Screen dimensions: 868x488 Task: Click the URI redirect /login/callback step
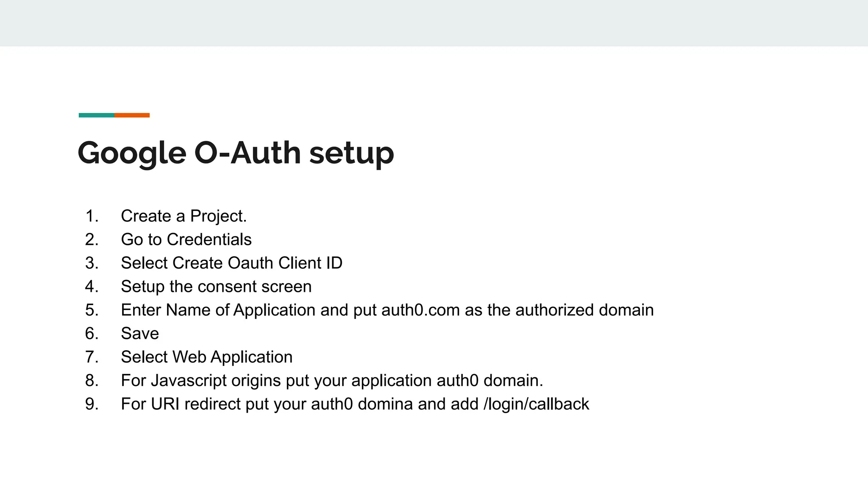(x=355, y=404)
